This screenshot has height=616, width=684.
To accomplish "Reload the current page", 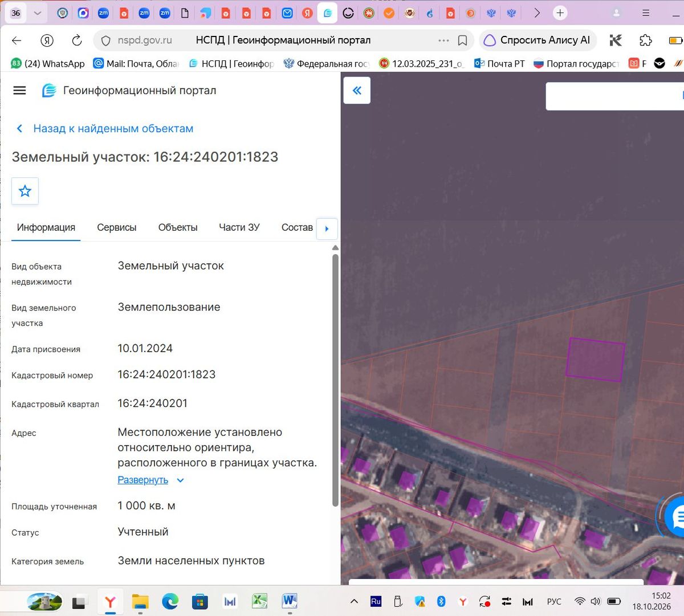I will pyautogui.click(x=76, y=40).
